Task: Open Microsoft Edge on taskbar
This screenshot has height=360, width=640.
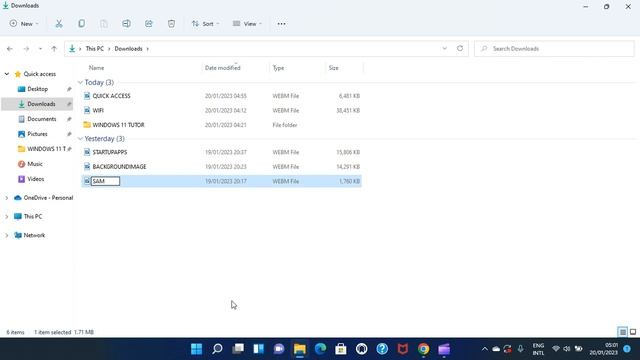Action: pyautogui.click(x=320, y=349)
